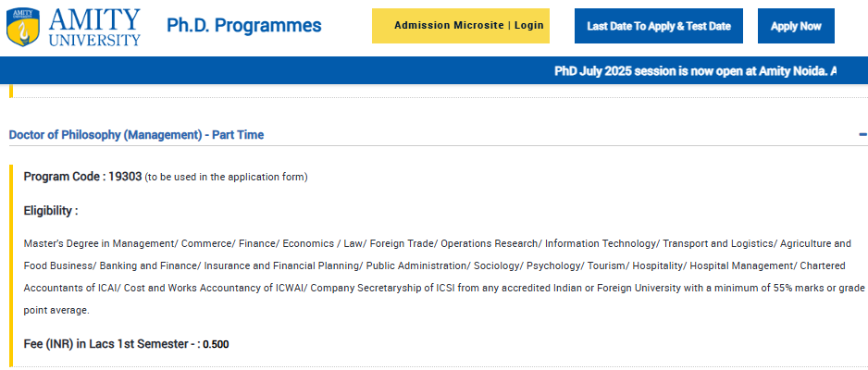Click the Amity University shield logo

click(x=22, y=27)
